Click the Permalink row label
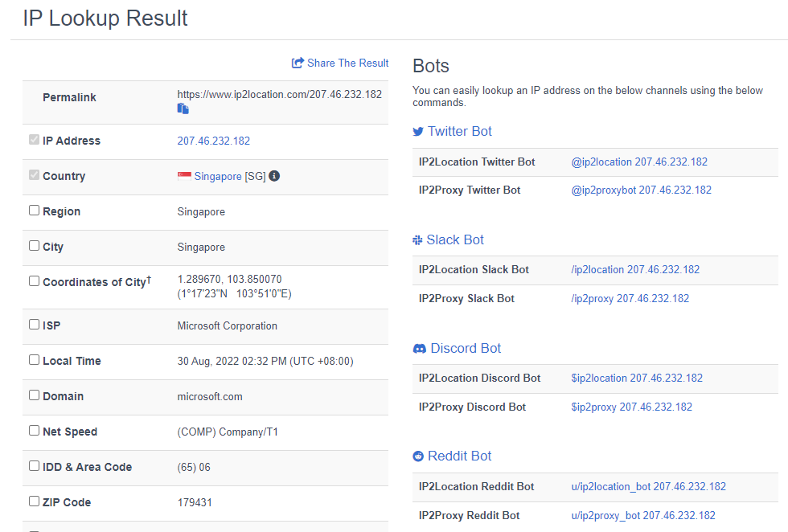This screenshot has height=532, width=788. coord(69,97)
